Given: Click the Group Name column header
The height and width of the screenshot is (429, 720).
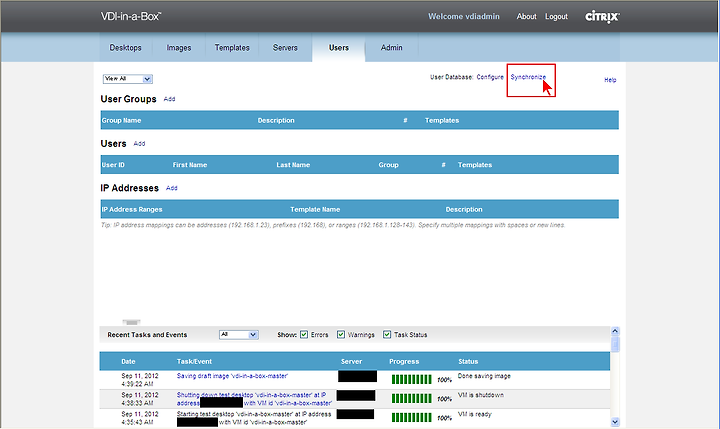Looking at the screenshot, I should coord(121,120).
